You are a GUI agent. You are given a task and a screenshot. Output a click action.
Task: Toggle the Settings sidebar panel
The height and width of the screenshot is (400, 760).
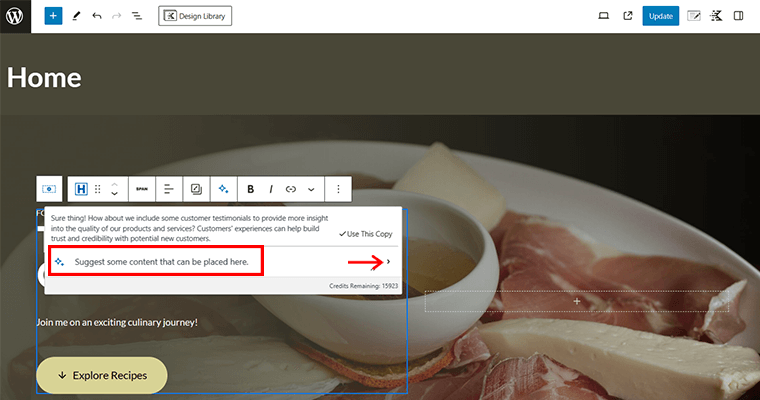738,16
